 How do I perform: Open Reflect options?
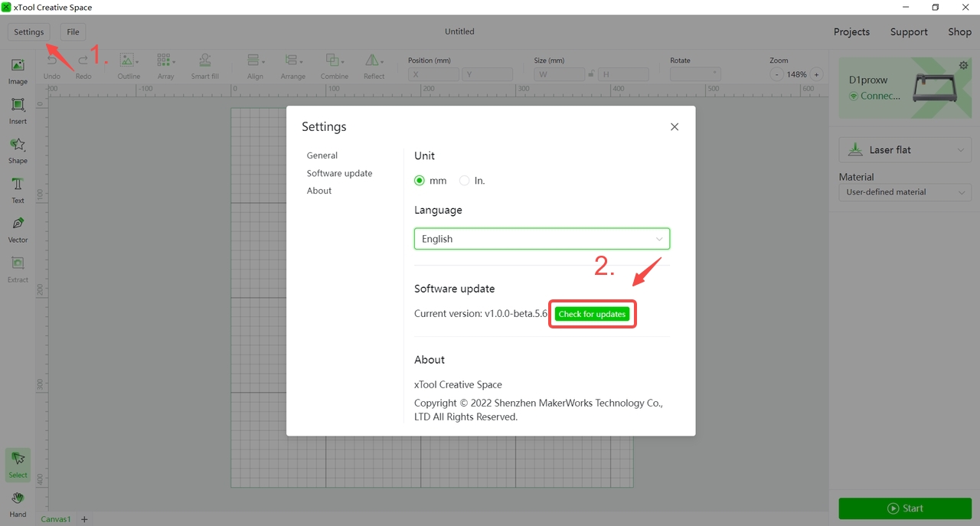click(x=374, y=66)
